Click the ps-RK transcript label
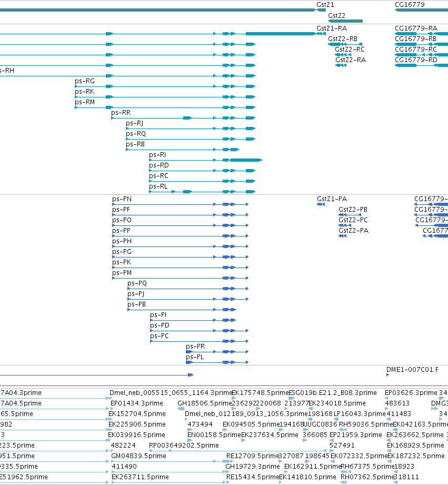The height and width of the screenshot is (485, 448). (x=84, y=92)
